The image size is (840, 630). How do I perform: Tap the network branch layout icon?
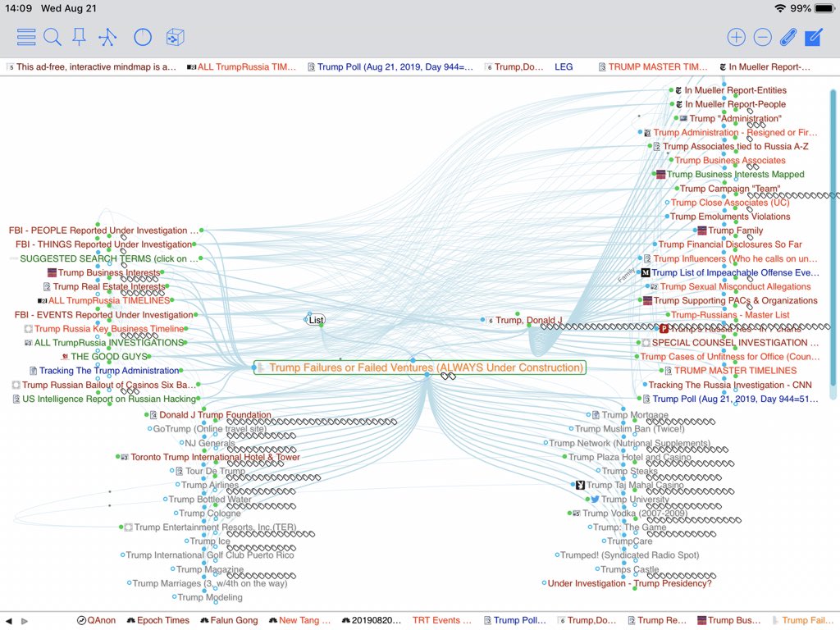[107, 37]
